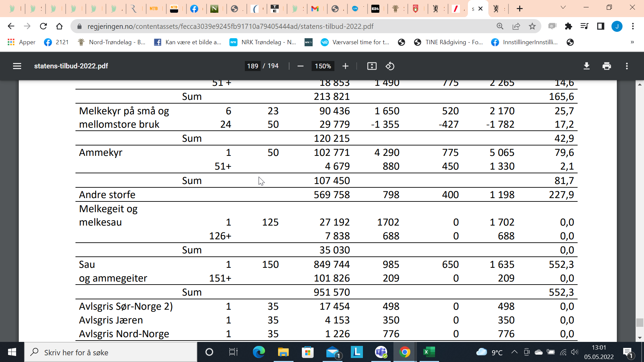Show hidden bookmarks overflow
This screenshot has width=644, height=362.
(x=632, y=42)
